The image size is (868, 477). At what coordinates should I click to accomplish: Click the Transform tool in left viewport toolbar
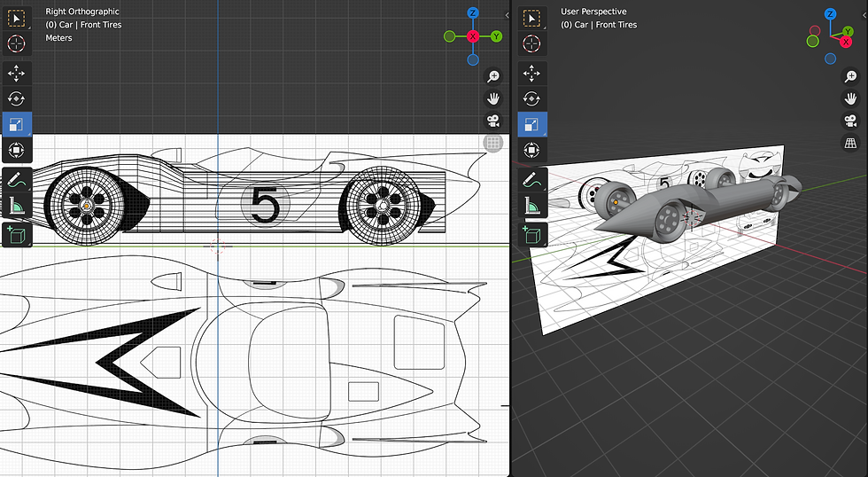17,150
